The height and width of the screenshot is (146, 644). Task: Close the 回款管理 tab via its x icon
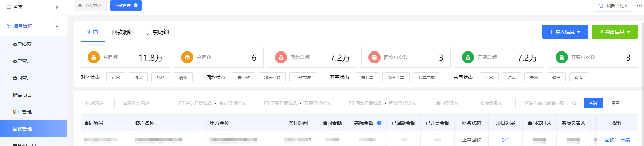pyautogui.click(x=136, y=5)
